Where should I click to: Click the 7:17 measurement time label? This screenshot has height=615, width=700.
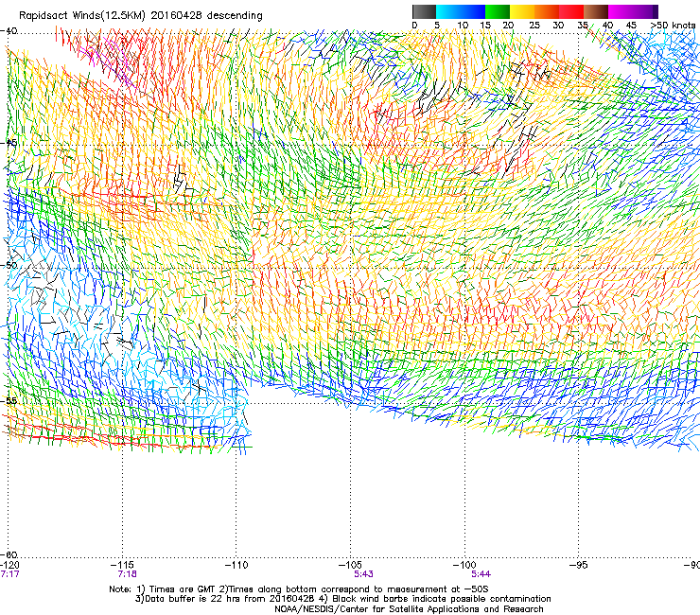9,574
